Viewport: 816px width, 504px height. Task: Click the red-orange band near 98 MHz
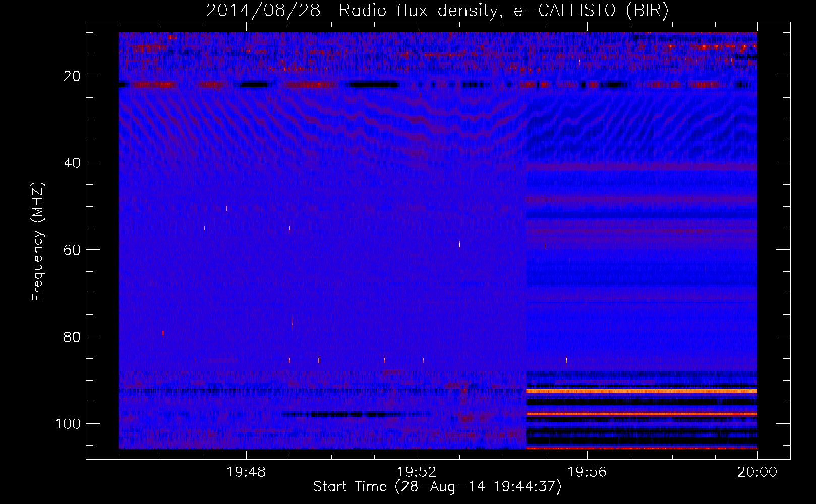642,414
